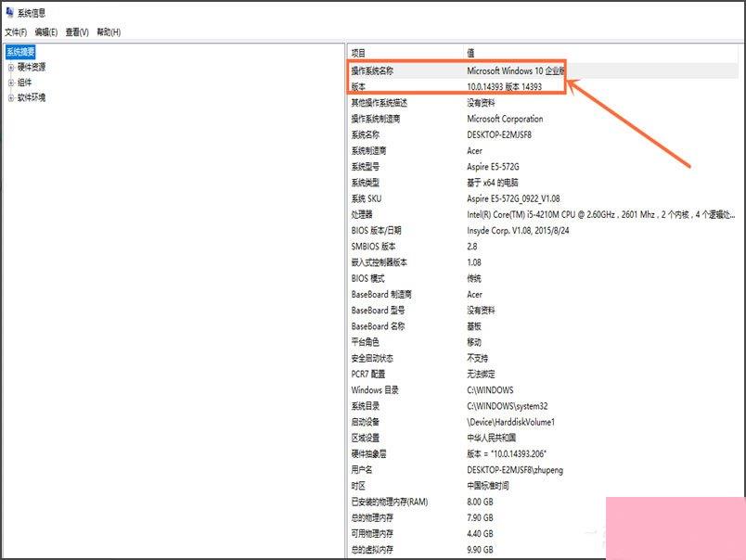Click the Microsoft Corporation value
746x560 pixels.
pyautogui.click(x=505, y=119)
